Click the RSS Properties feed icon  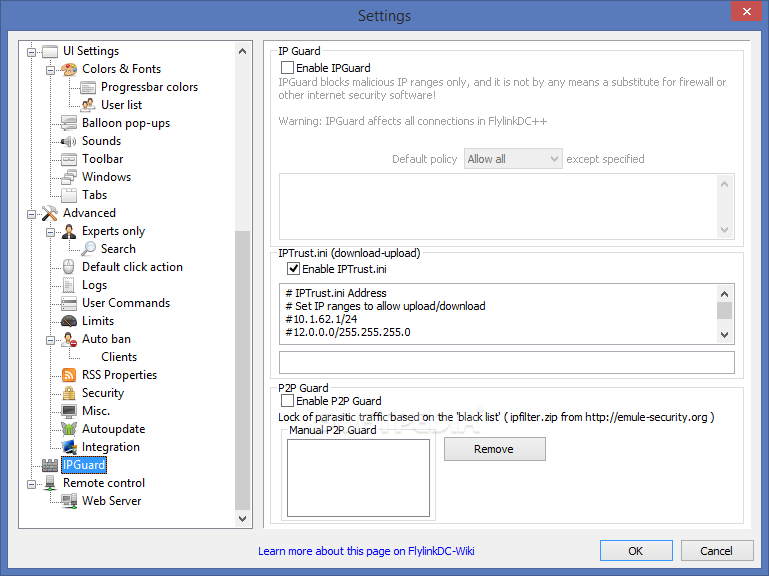(69, 375)
